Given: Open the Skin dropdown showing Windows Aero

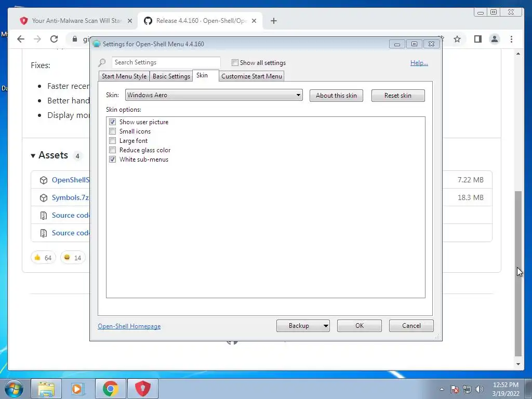Looking at the screenshot, I should [x=214, y=95].
